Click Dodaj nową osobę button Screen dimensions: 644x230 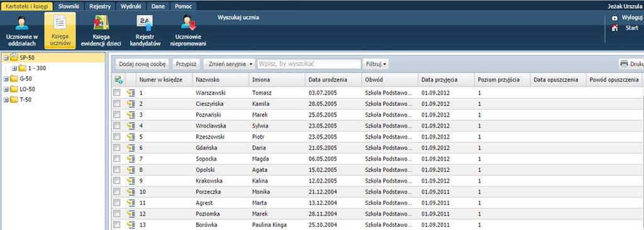142,64
